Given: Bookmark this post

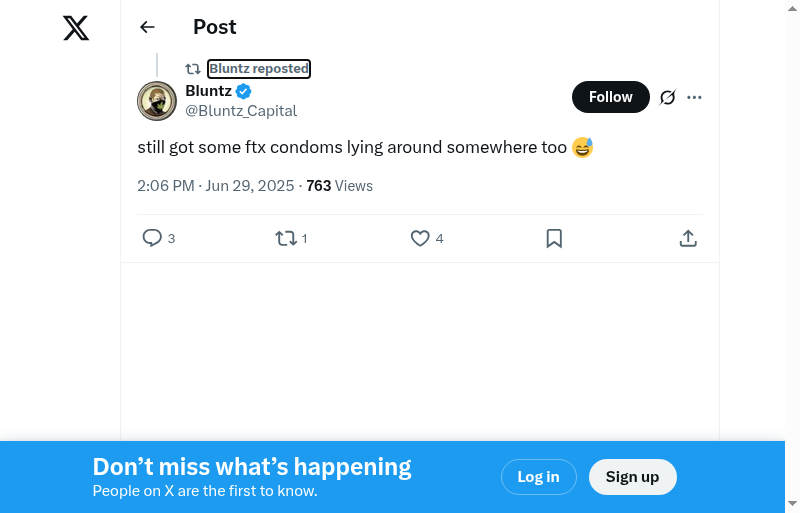Looking at the screenshot, I should tap(554, 238).
